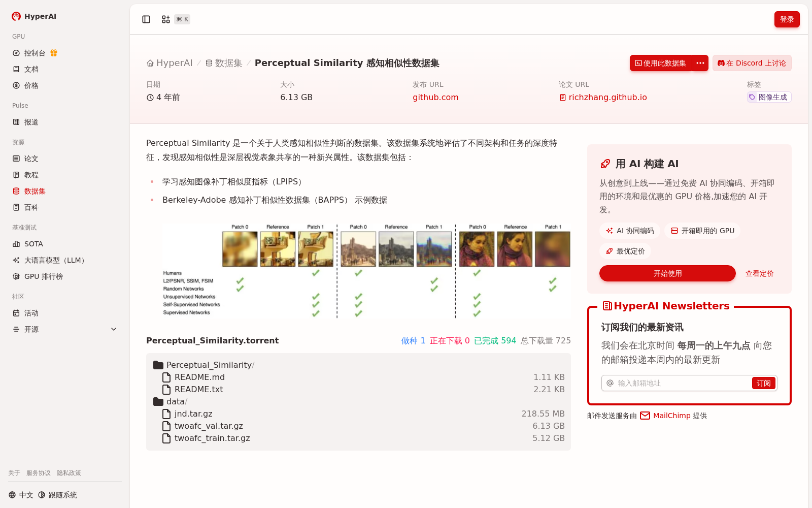812x508 pixels.
Task: Click the README.md file icon
Action: click(x=166, y=377)
